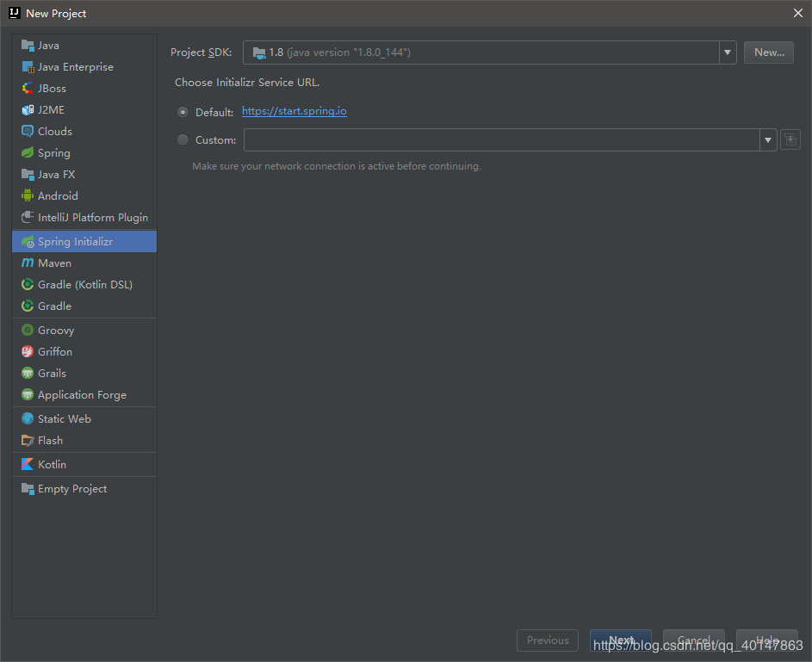812x662 pixels.
Task: Choose Java Enterprise project type
Action: (x=75, y=67)
